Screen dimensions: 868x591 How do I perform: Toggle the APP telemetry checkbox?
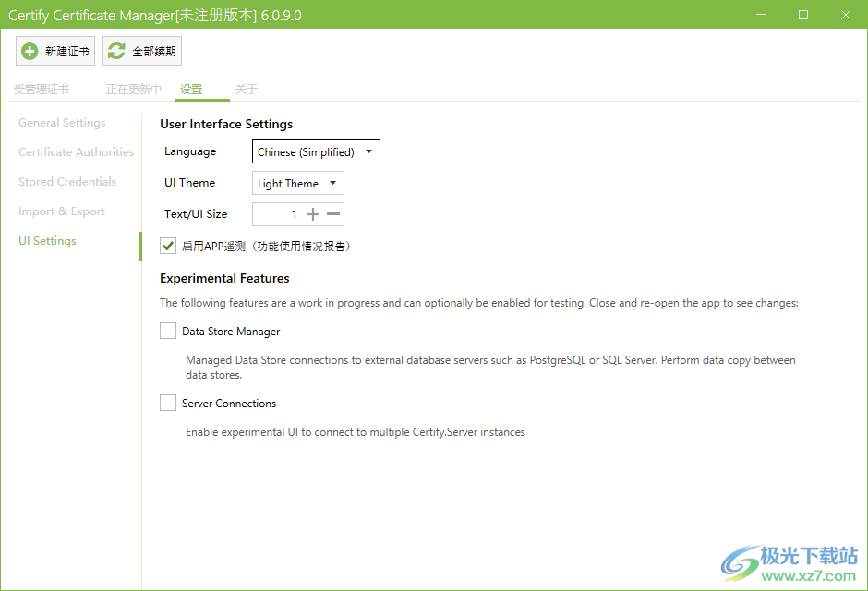click(168, 246)
